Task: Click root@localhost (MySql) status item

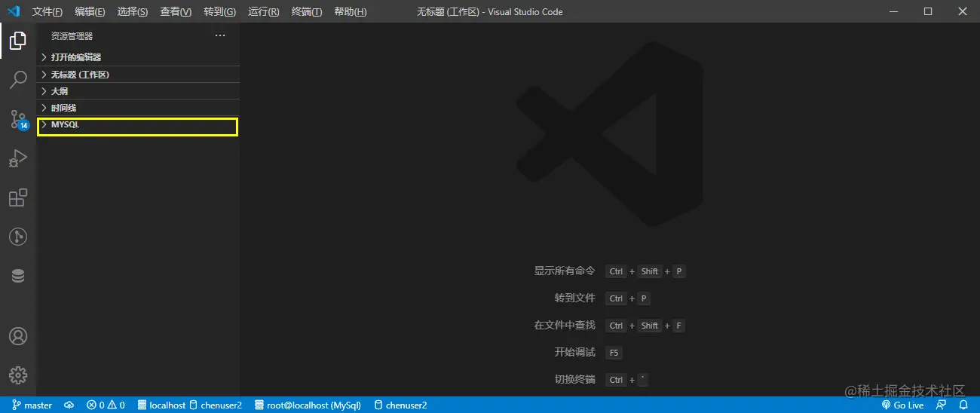Action: click(x=308, y=405)
